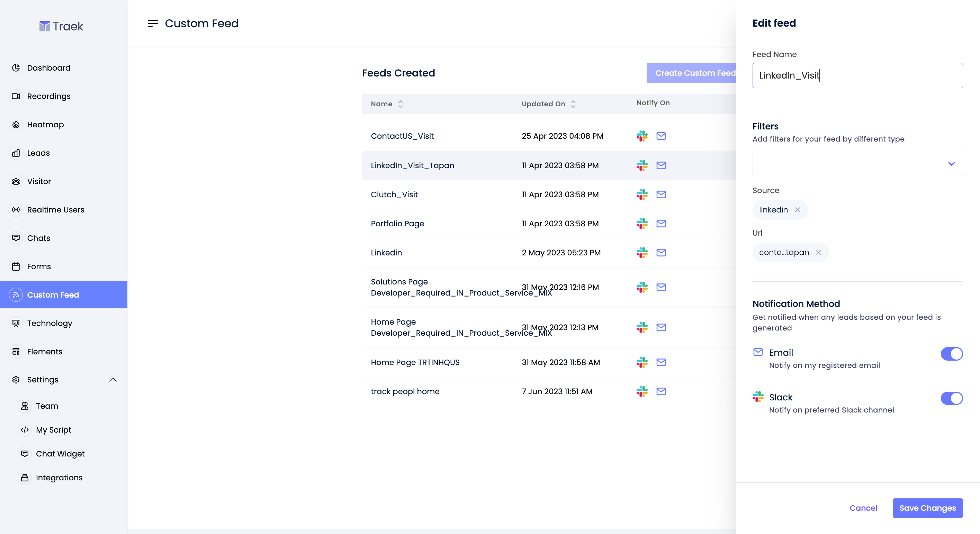The height and width of the screenshot is (534, 980).
Task: Click inside the Feed Name field
Action: (x=857, y=75)
